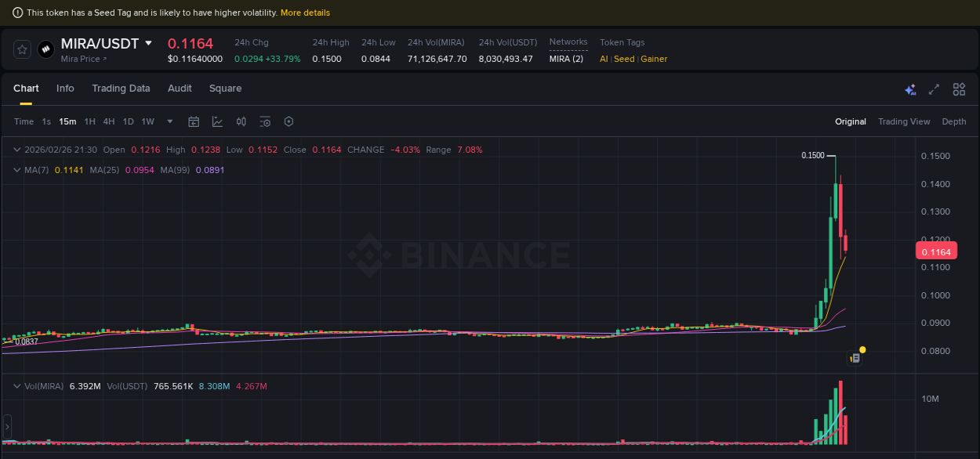
Task: Collapse the OHLC info row with its chevron
Action: click(16, 149)
